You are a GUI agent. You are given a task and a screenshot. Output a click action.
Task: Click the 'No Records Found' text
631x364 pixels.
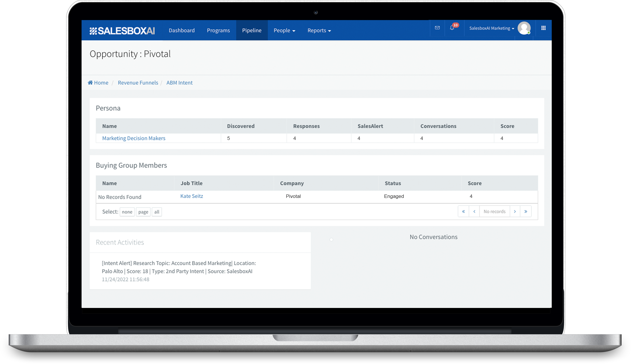click(120, 197)
